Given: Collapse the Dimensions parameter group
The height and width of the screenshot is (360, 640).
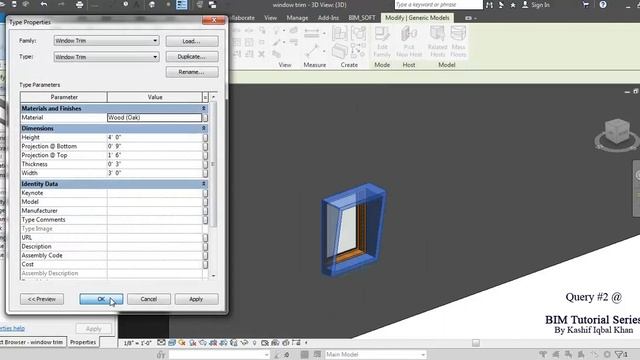Looking at the screenshot, I should pyautogui.click(x=204, y=129).
